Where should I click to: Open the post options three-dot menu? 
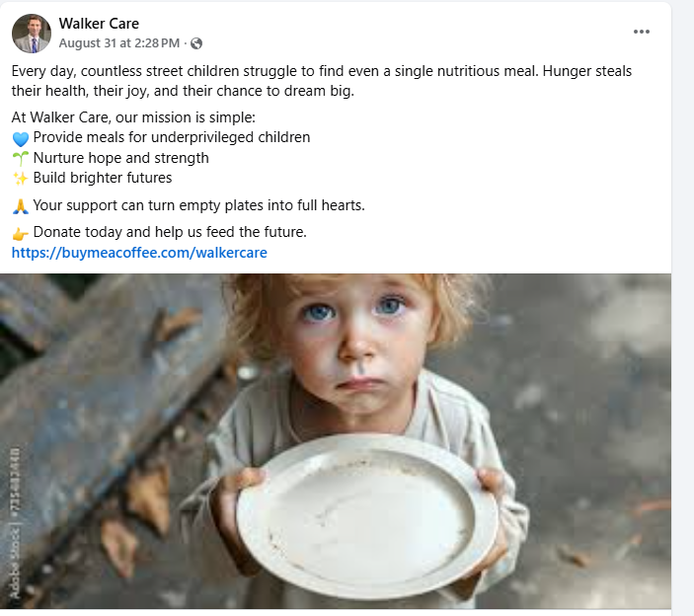[642, 32]
